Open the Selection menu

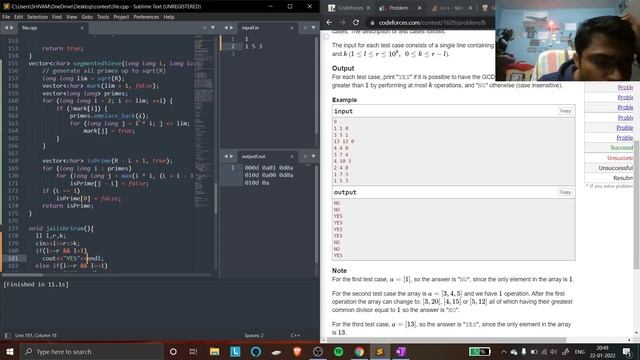[x=38, y=17]
